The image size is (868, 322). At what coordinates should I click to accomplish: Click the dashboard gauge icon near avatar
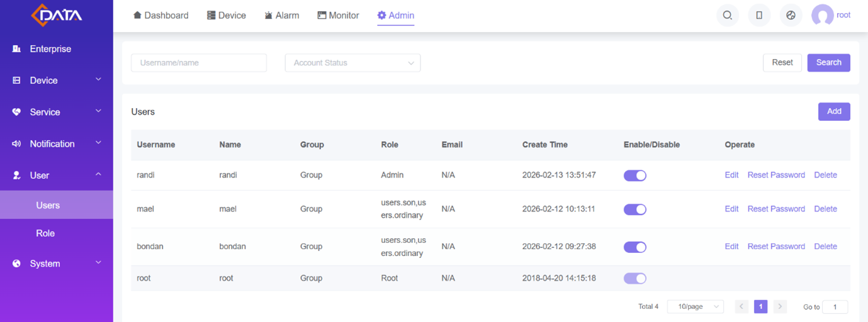click(x=791, y=16)
